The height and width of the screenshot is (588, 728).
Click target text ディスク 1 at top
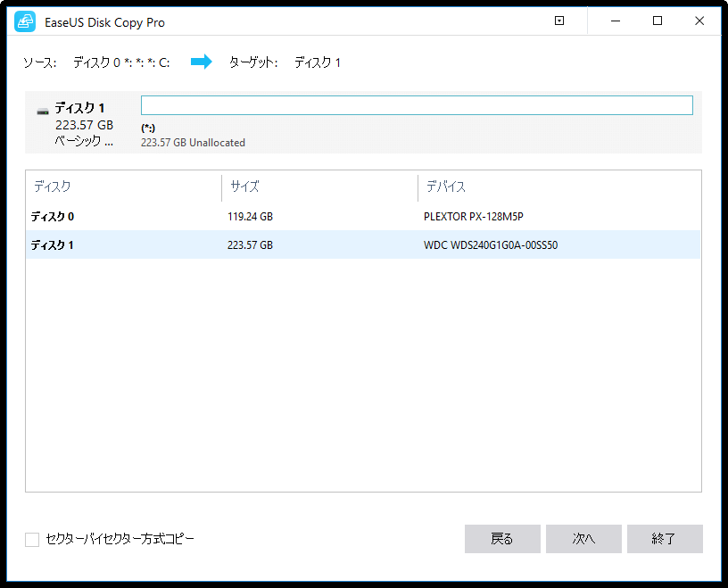pyautogui.click(x=318, y=62)
